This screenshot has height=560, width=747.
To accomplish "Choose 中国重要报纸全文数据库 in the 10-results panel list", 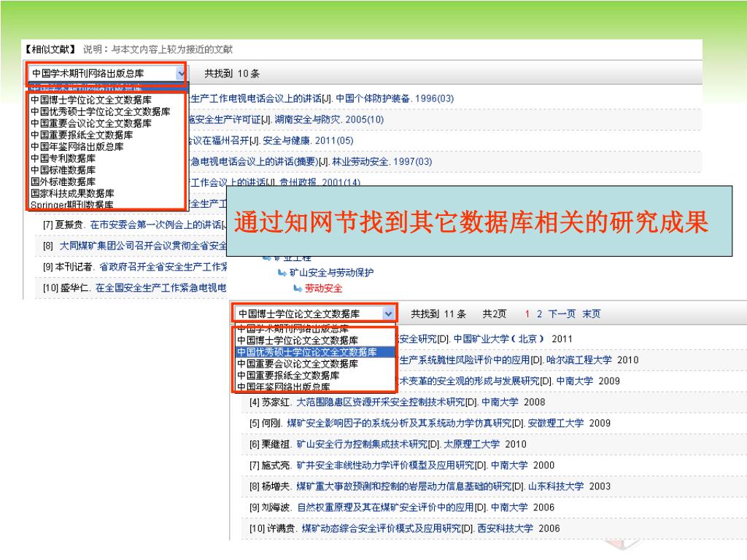I will [82, 135].
